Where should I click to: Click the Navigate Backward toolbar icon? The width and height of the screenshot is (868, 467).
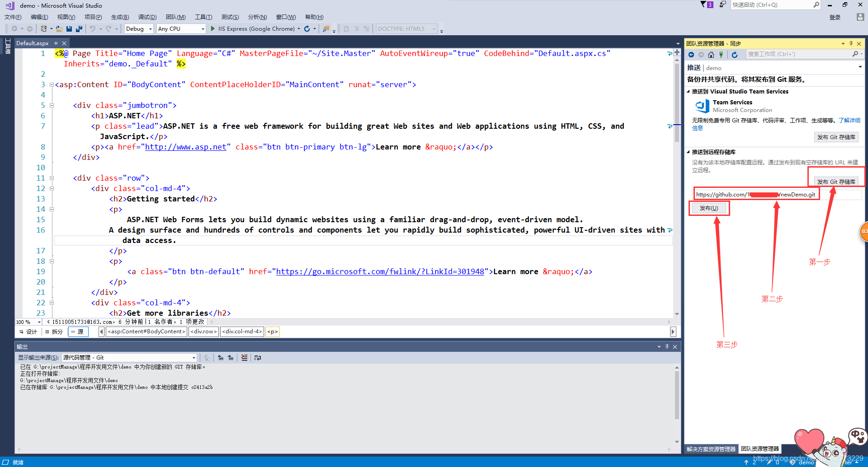pos(14,28)
